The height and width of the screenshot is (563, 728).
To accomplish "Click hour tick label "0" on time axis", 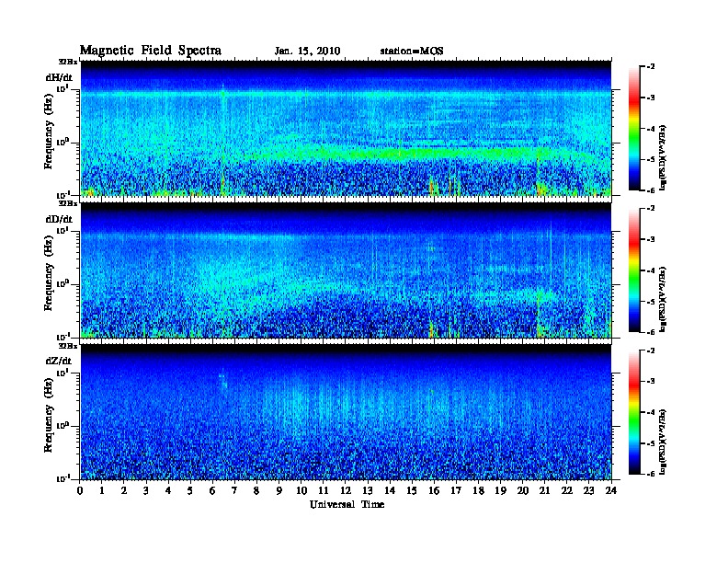I will pyautogui.click(x=80, y=490).
